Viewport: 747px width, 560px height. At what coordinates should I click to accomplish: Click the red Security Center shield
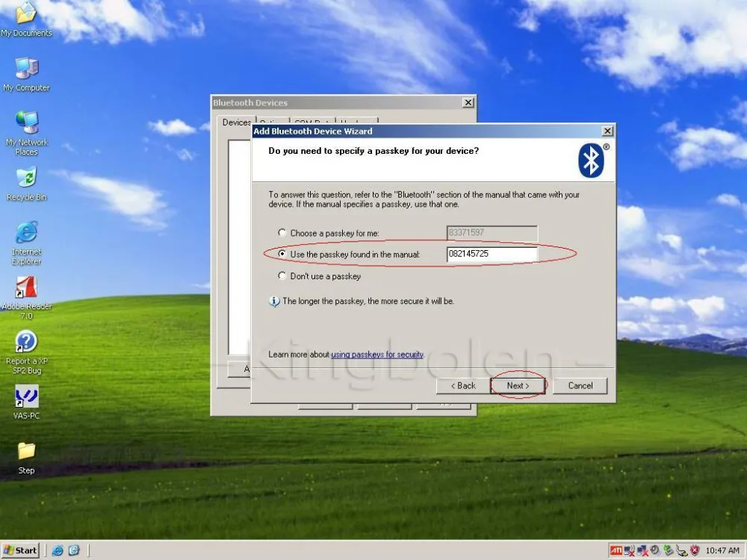[695, 550]
